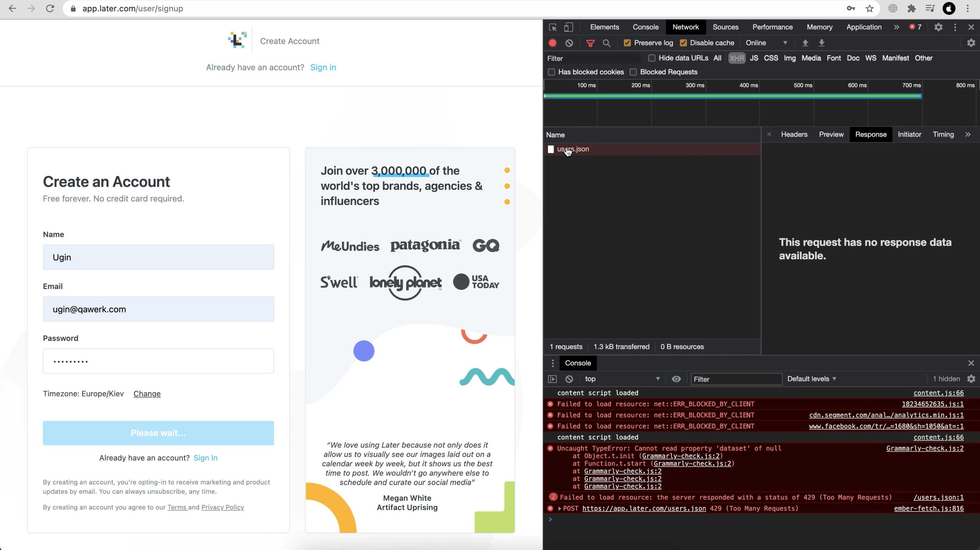Toggle the device toolbar icon
Viewport: 980px width, 550px height.
click(569, 27)
